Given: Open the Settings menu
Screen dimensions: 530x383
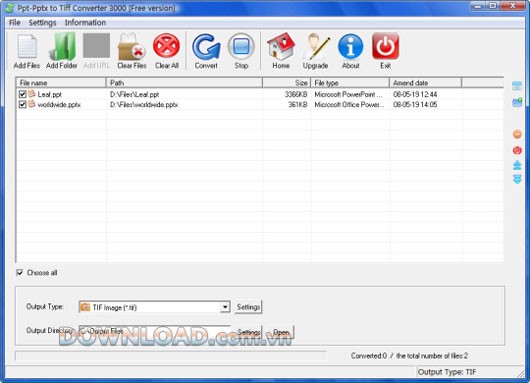Looking at the screenshot, I should click(x=42, y=23).
